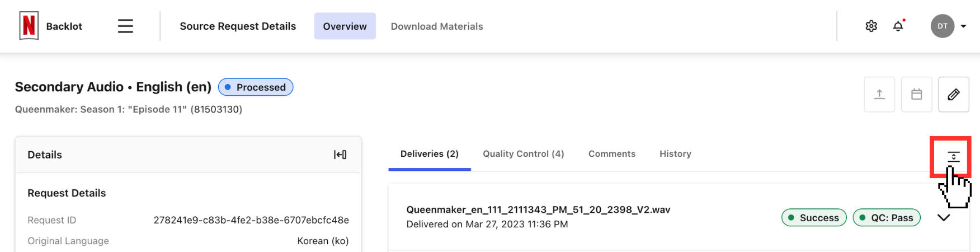This screenshot has width=980, height=252.
Task: Open the Download Materials tab
Action: click(x=437, y=26)
